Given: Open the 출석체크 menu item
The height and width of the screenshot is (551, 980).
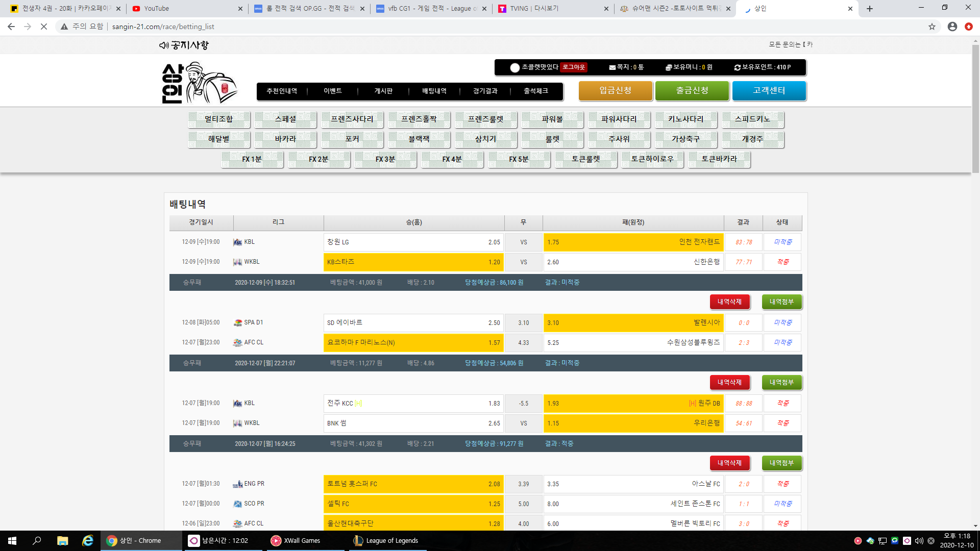Looking at the screenshot, I should (x=535, y=91).
